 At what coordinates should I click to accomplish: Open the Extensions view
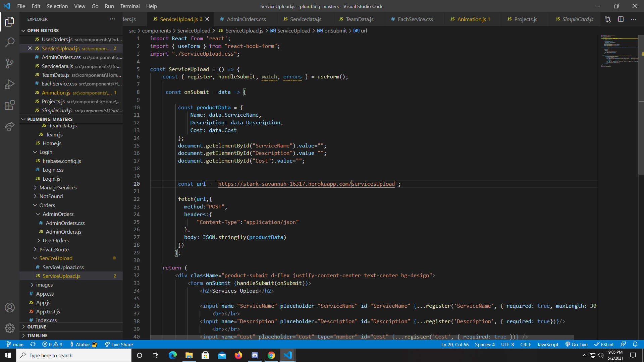pos(10,105)
